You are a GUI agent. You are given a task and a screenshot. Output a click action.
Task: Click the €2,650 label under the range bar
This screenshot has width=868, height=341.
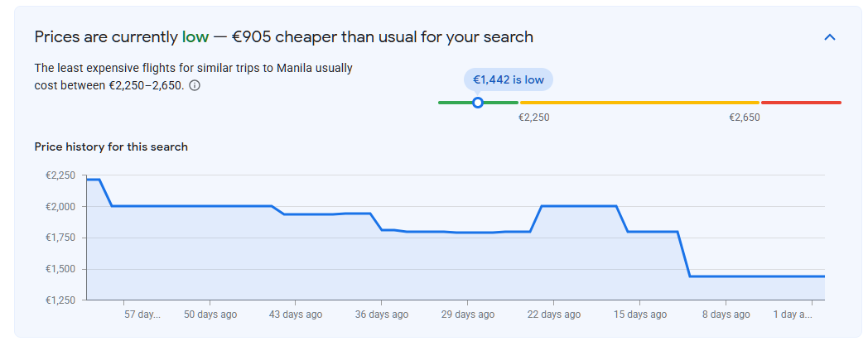tap(744, 118)
